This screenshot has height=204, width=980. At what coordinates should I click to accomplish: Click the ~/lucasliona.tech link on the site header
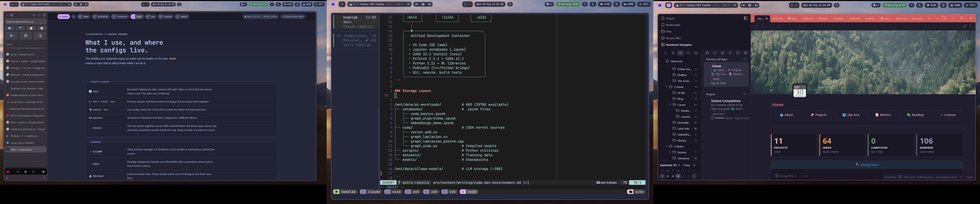292,17
